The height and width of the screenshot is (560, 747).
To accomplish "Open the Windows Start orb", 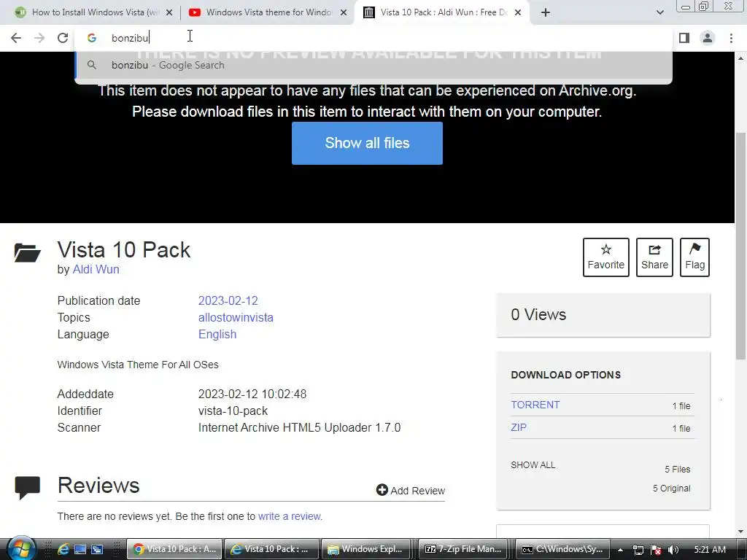I will (21, 548).
